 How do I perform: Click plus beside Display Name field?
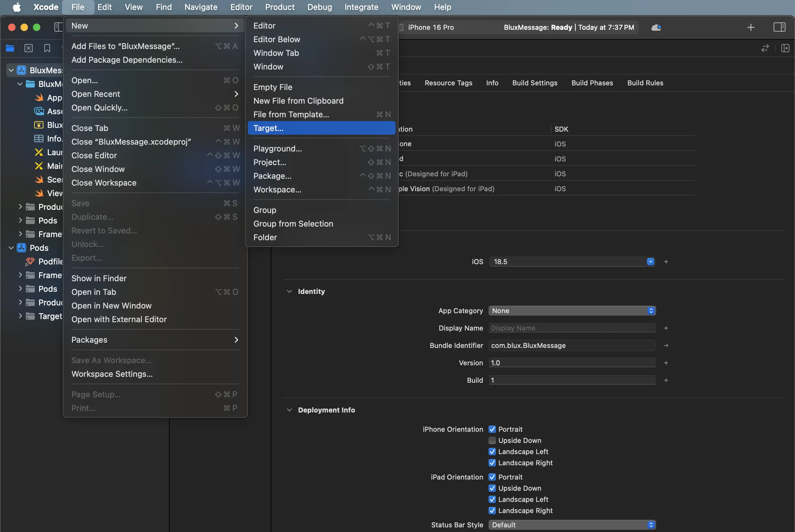(x=666, y=328)
